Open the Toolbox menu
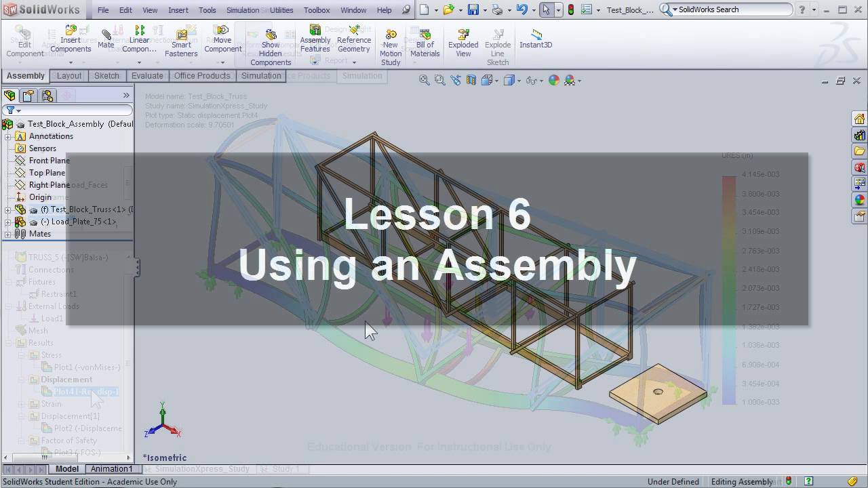The image size is (868, 488). [x=317, y=10]
